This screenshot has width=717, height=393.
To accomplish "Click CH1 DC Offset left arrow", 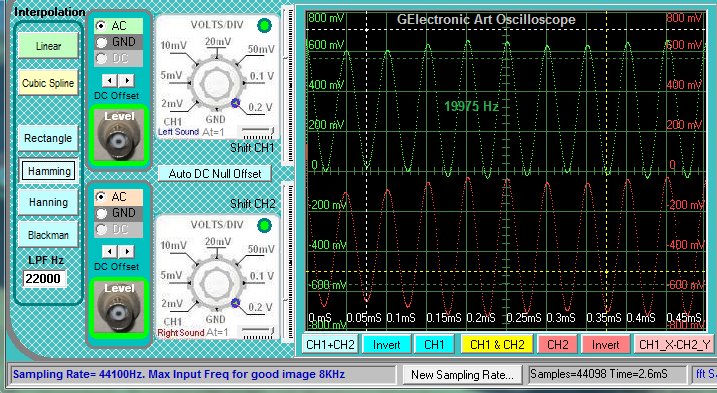I will [109, 81].
